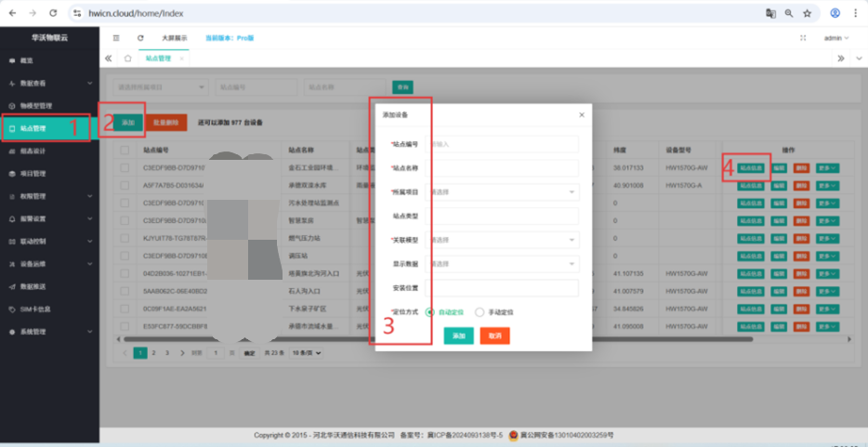The width and height of the screenshot is (868, 447).
Task: Open the 所属项目 dropdown in the dialog
Action: click(502, 192)
